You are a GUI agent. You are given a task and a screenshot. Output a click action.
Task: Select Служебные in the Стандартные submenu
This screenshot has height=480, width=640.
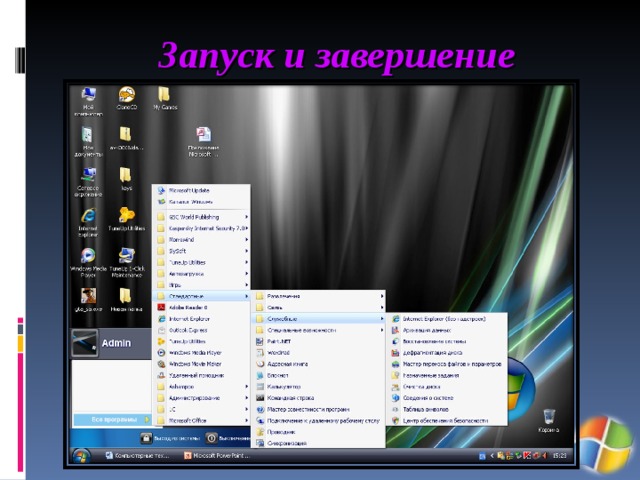point(319,319)
